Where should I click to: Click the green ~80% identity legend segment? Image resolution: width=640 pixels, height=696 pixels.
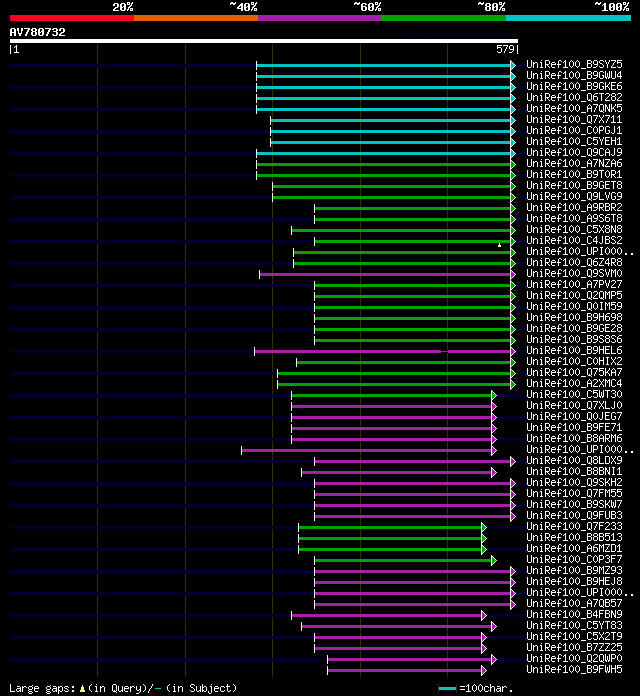point(444,18)
